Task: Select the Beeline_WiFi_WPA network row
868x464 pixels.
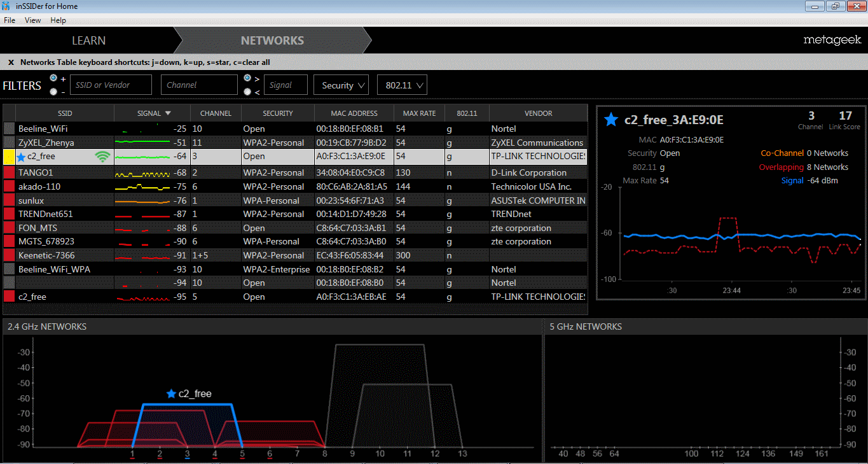Action: pos(296,269)
